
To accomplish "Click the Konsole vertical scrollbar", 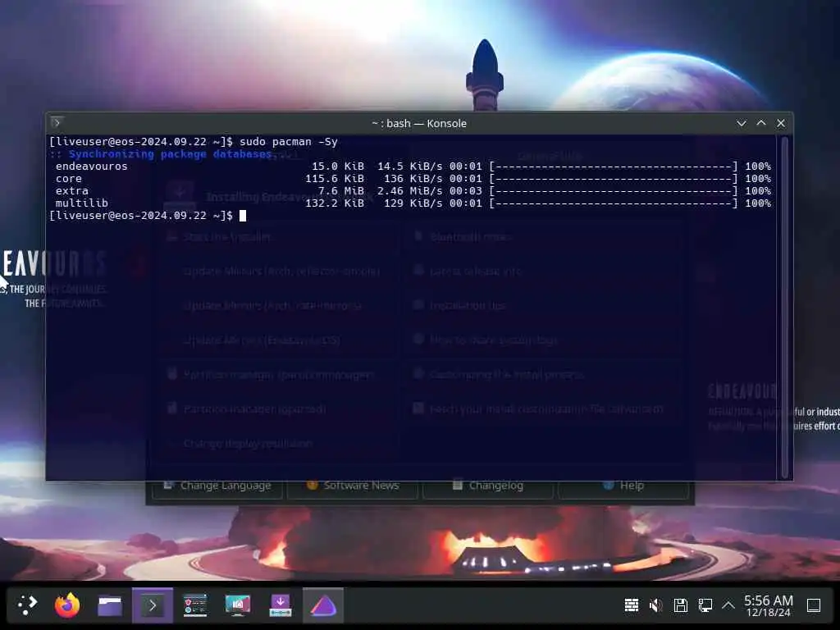I will tap(785, 307).
